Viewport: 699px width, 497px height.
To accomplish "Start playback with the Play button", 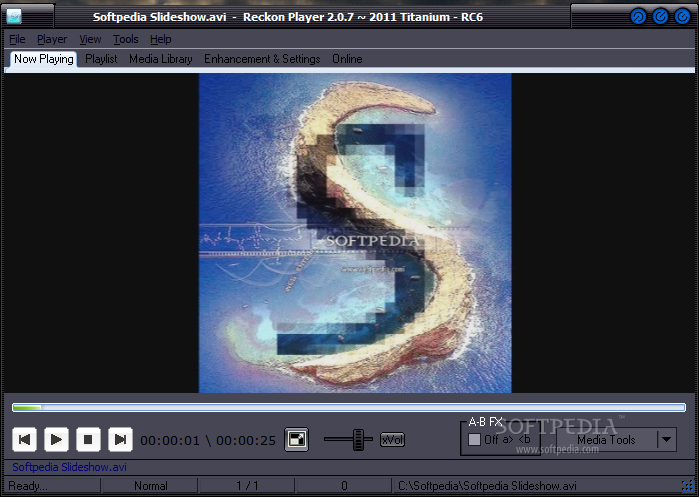I will click(56, 439).
